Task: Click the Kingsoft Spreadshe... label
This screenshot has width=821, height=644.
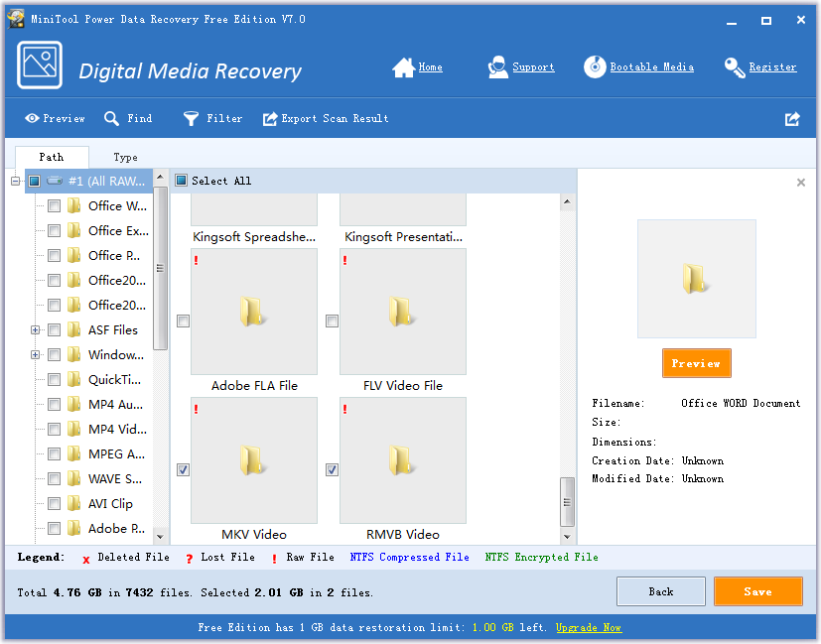Action: coord(254,237)
